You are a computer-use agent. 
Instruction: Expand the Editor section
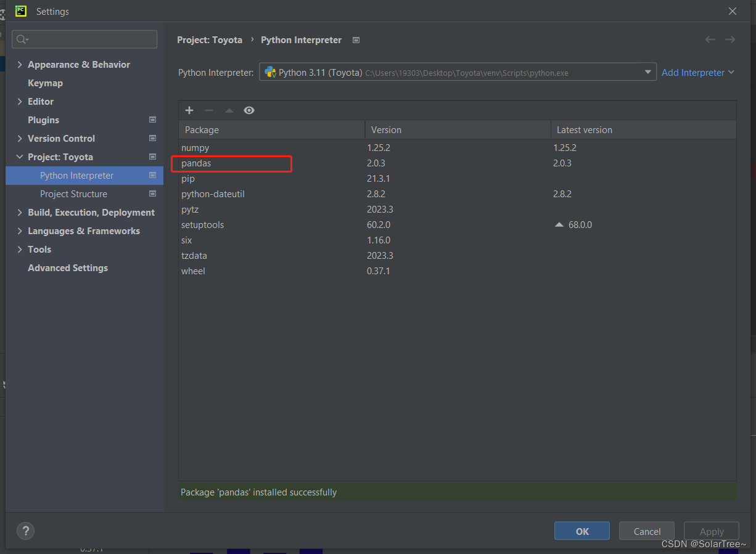pyautogui.click(x=20, y=101)
